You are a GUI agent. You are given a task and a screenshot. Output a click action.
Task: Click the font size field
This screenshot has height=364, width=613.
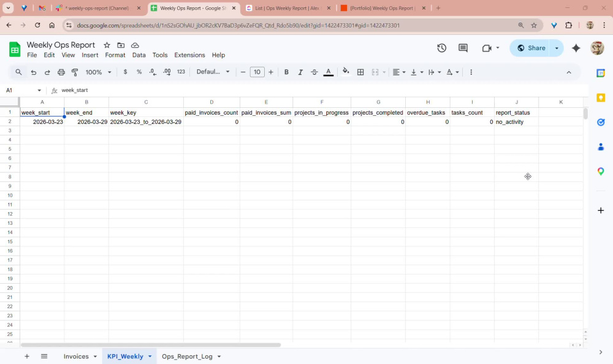tap(257, 72)
